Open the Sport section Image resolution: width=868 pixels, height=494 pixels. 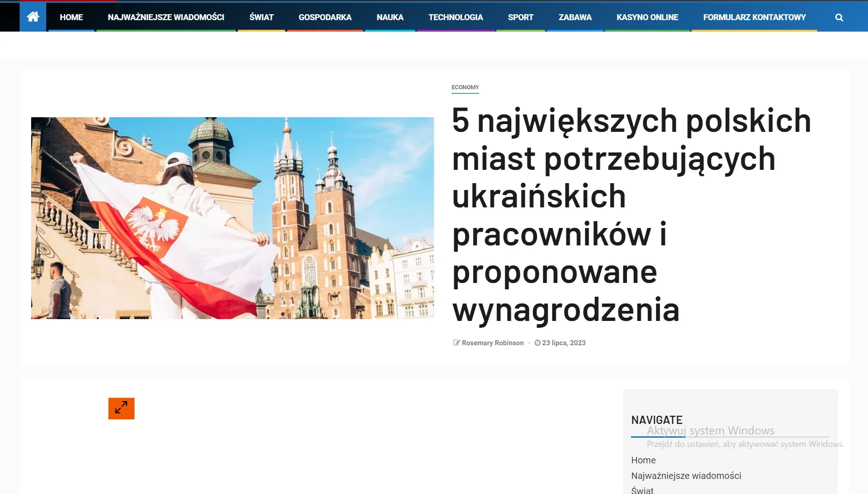point(521,17)
